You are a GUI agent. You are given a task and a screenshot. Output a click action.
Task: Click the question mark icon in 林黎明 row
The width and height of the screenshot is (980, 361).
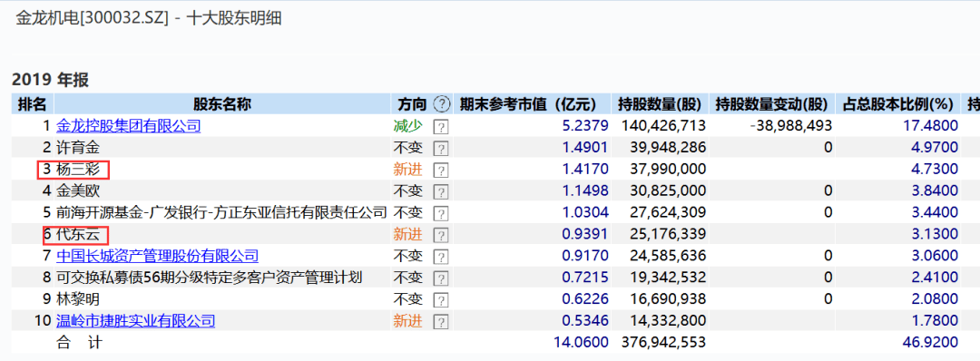coord(441,300)
